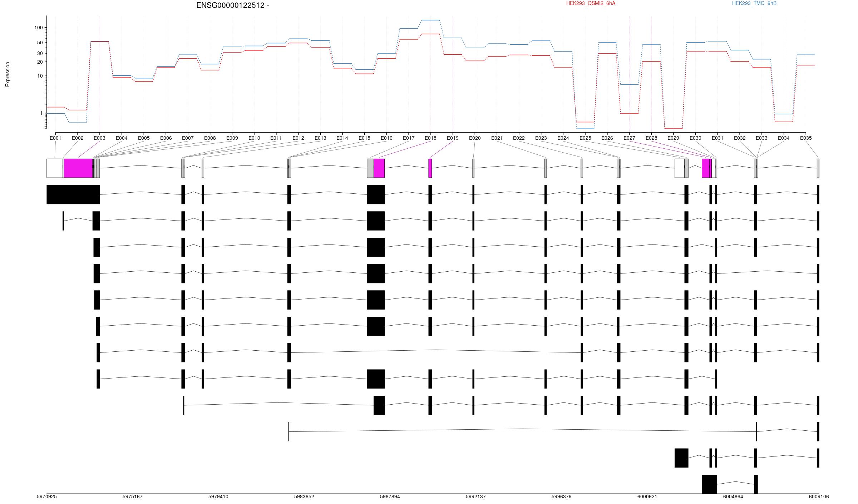Click exon label E003
The width and height of the screenshot is (858, 504).
pos(100,138)
